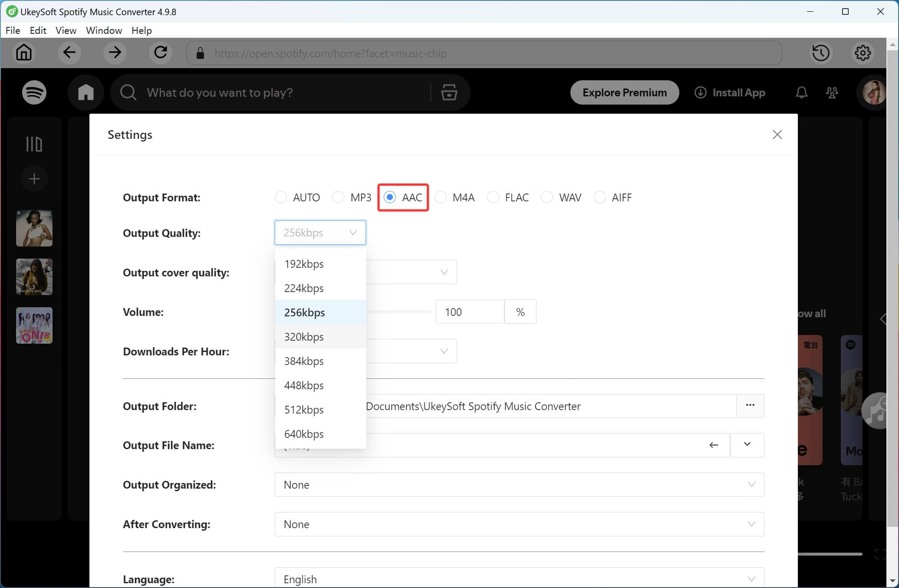Open notifications bell
The image size is (899, 588).
click(801, 92)
